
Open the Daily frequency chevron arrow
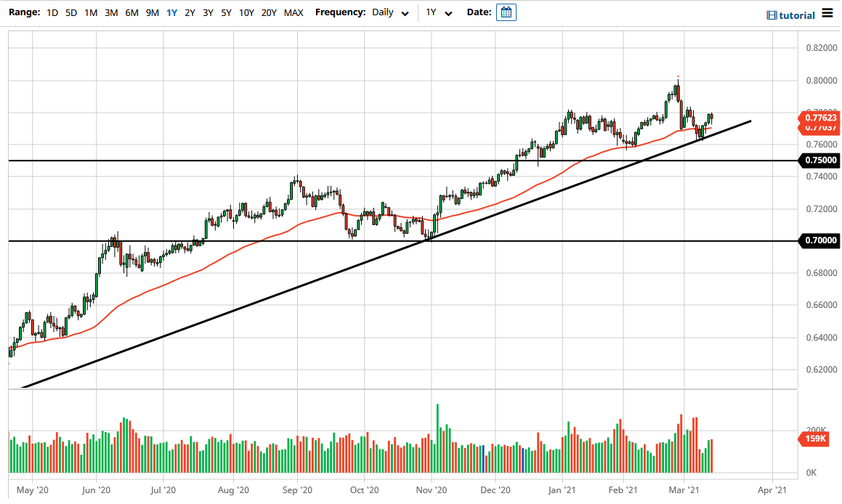[x=404, y=12]
